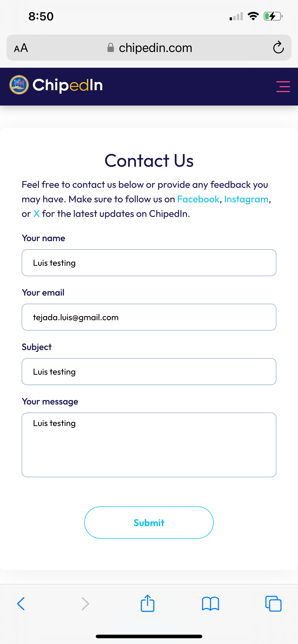Tap the chipedin.com address bar
This screenshot has width=298, height=644.
tap(149, 47)
